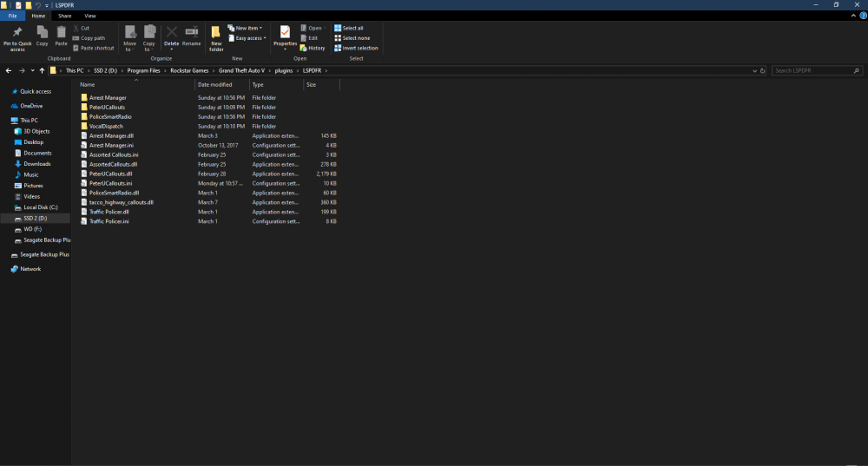Collapse the ribbon with the chevron
Viewport: 868px width, 466px height.
[853, 16]
